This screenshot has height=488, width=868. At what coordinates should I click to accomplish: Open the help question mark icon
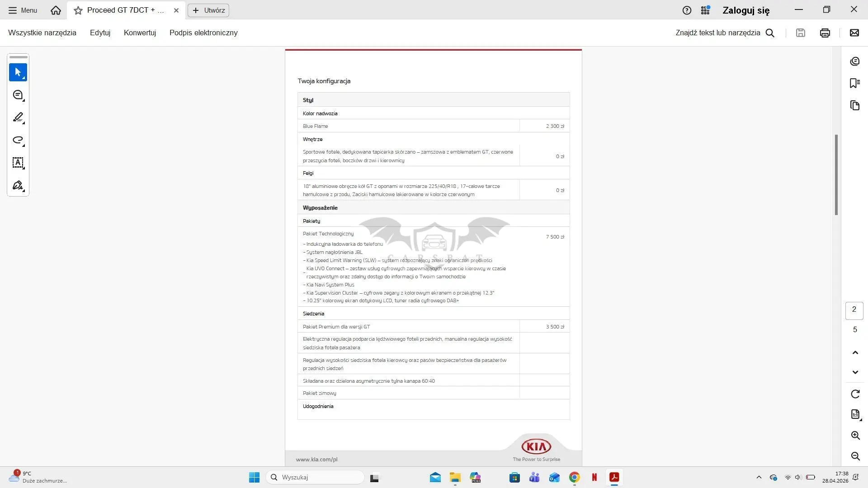point(686,10)
